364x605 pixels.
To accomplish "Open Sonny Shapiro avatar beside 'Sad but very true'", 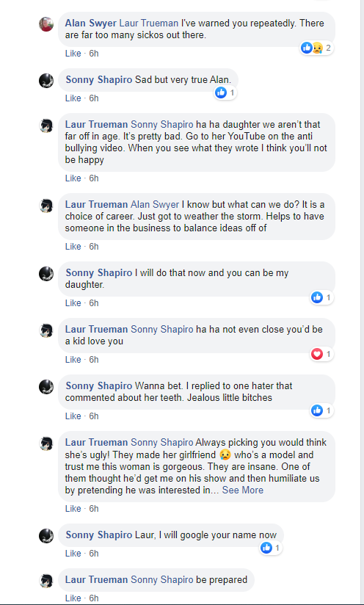I will coord(46,81).
